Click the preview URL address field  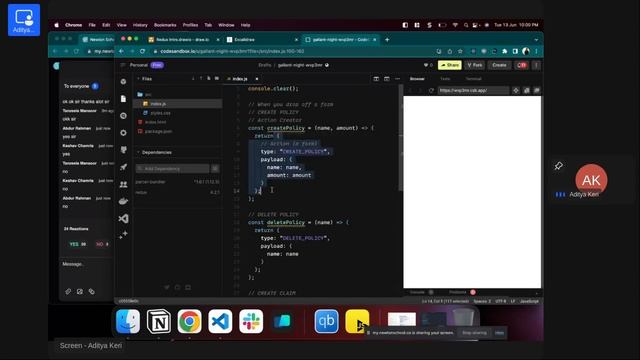pyautogui.click(x=473, y=90)
